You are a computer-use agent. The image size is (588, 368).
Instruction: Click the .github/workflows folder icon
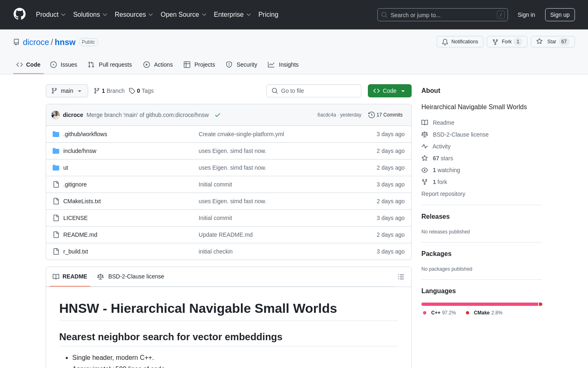[56, 134]
